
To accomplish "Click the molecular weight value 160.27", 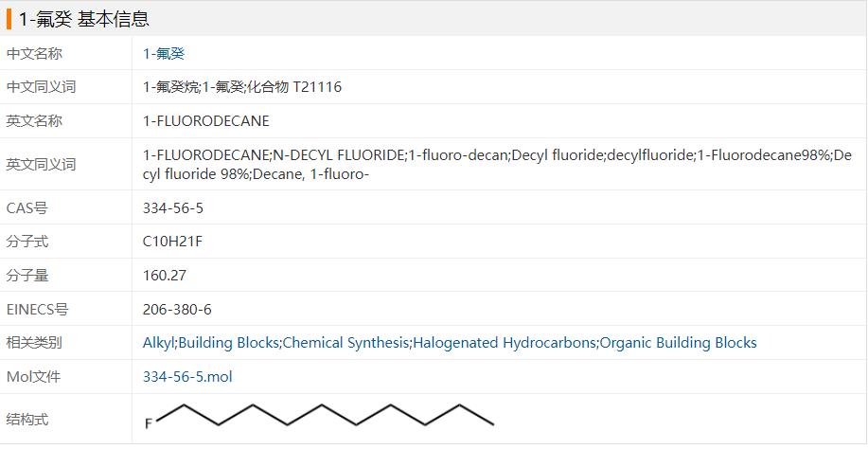I will pyautogui.click(x=165, y=276).
